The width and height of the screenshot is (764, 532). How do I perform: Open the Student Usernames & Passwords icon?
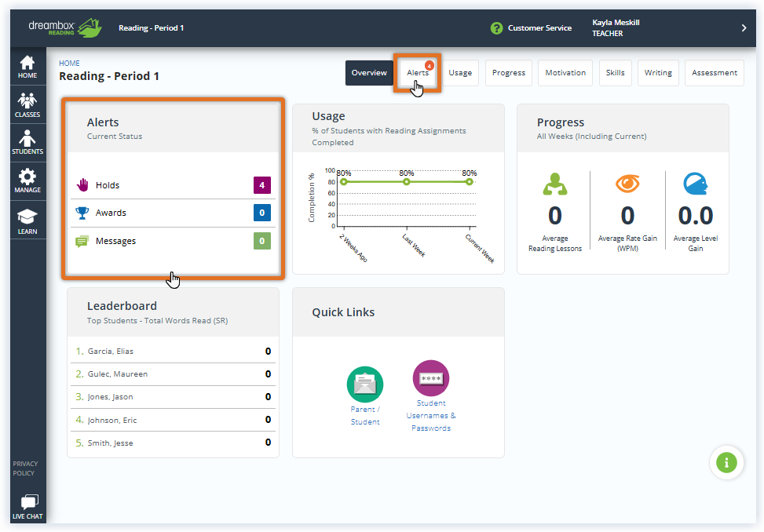click(x=430, y=378)
